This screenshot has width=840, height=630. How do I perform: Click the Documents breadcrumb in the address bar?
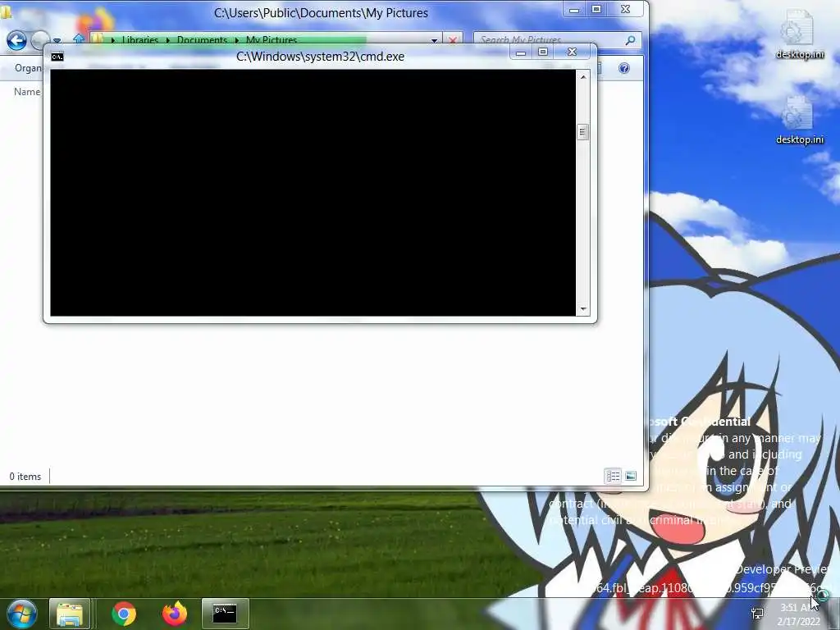point(202,40)
